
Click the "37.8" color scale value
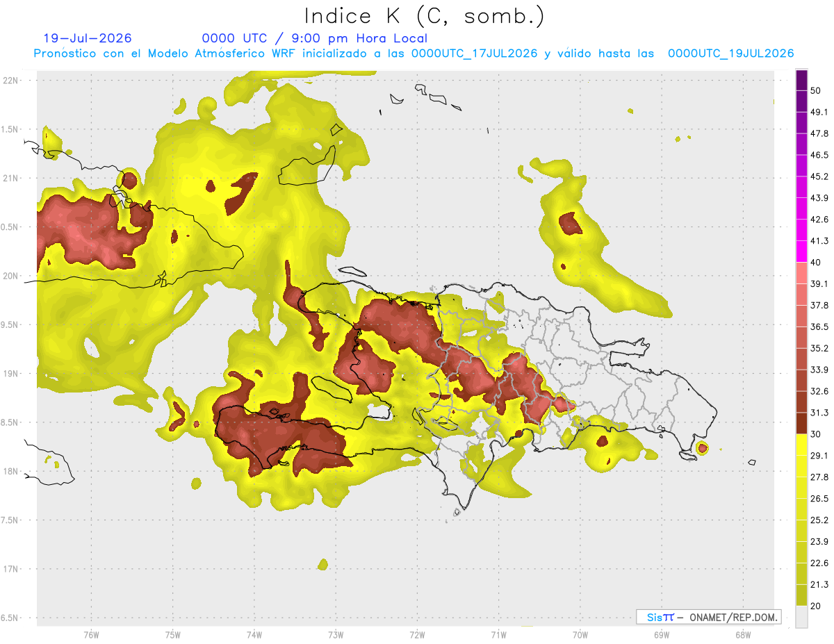click(819, 306)
